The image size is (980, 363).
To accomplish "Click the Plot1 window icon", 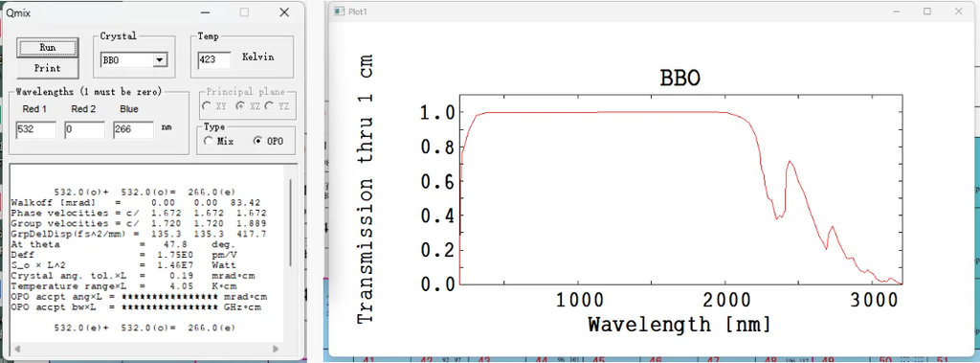I will (340, 11).
